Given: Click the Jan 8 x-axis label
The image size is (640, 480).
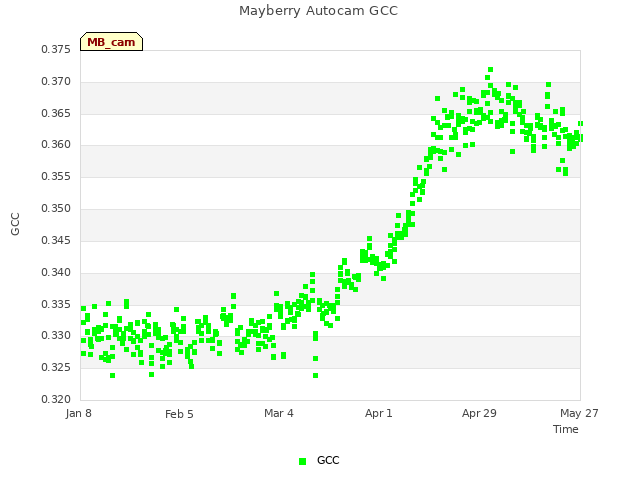Looking at the screenshot, I should click(x=78, y=413).
